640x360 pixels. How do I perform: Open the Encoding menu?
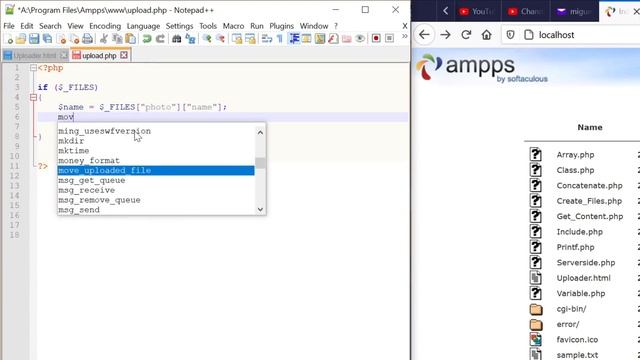tap(105, 26)
